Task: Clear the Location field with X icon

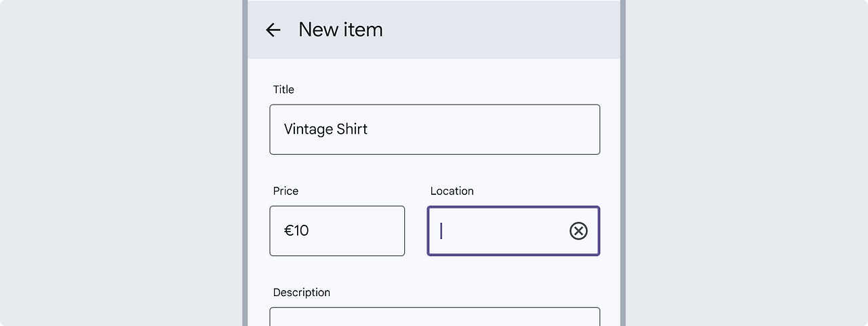Action: click(578, 231)
